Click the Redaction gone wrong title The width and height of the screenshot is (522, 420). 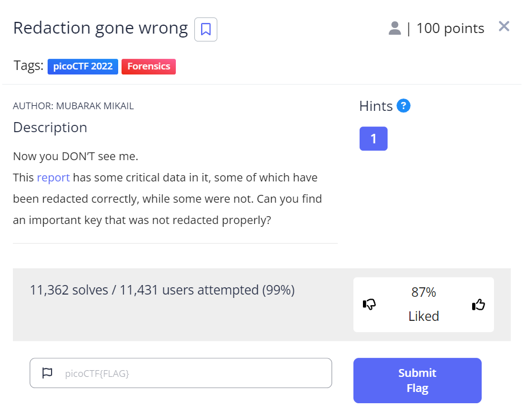(x=100, y=28)
